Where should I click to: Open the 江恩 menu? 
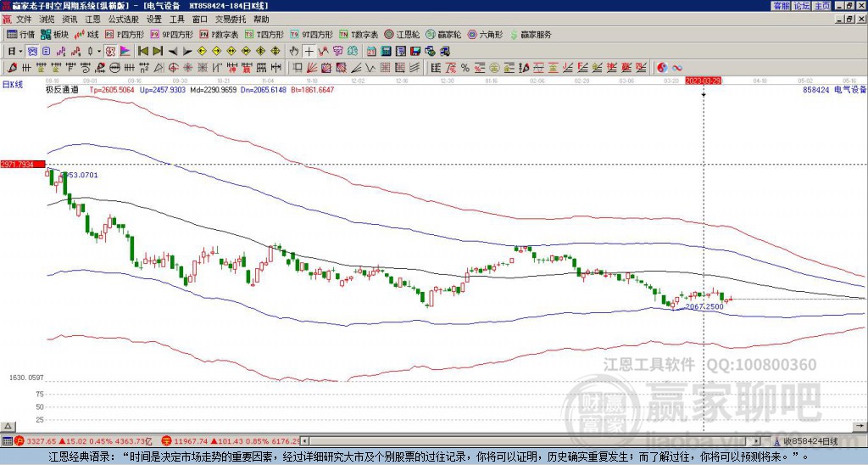coord(93,20)
